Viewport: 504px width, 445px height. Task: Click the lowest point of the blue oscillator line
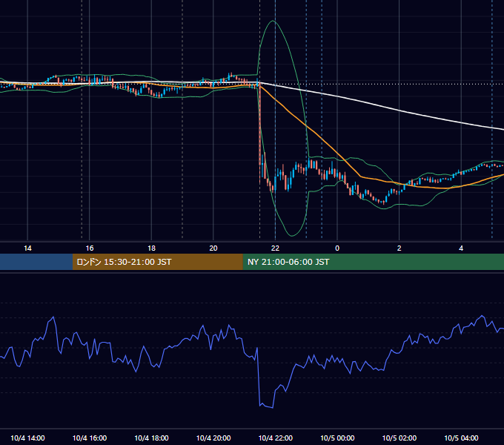(x=273, y=408)
